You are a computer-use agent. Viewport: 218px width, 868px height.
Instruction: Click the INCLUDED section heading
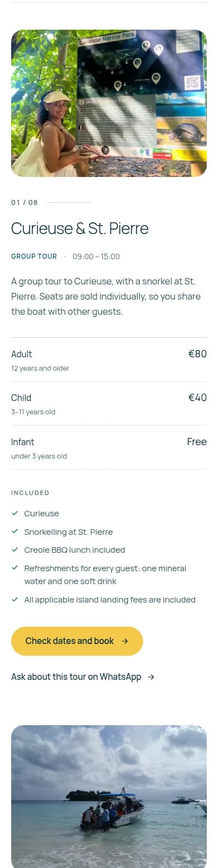30,493
